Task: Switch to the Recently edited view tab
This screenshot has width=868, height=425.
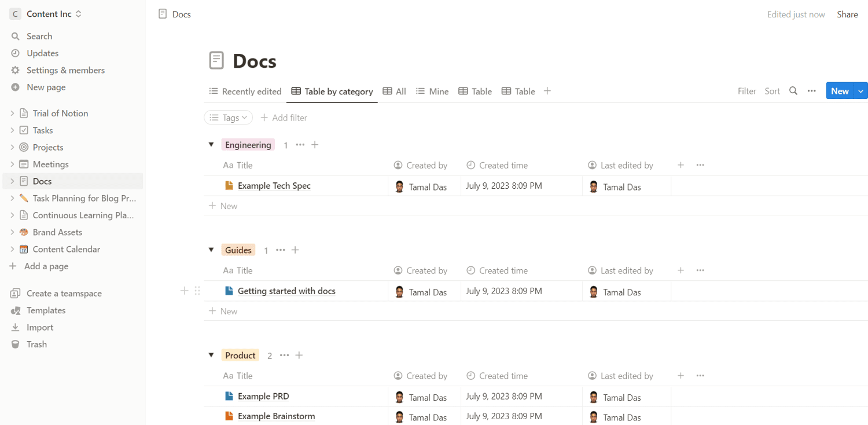Action: click(245, 91)
